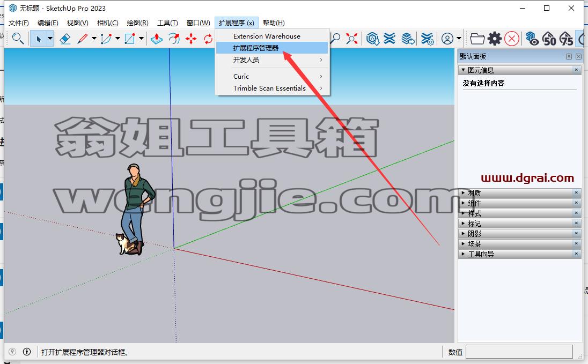
Task: Open the Line tool dropdown arrow
Action: (94, 38)
